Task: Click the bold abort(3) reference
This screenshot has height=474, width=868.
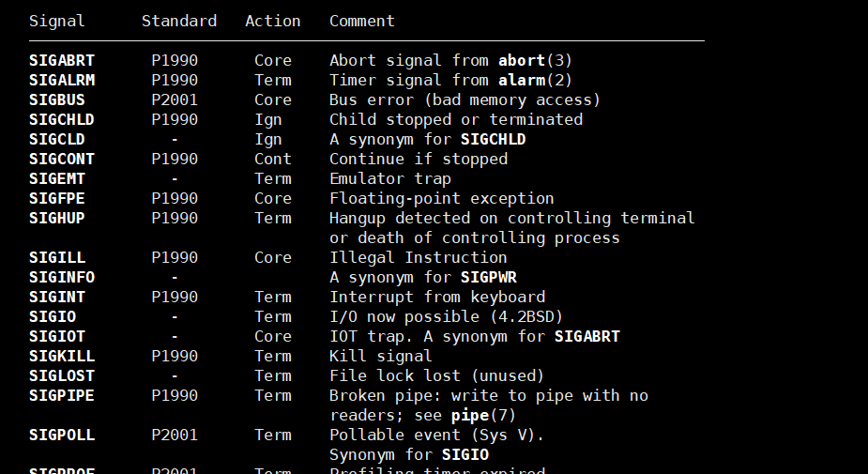Action: [535, 60]
